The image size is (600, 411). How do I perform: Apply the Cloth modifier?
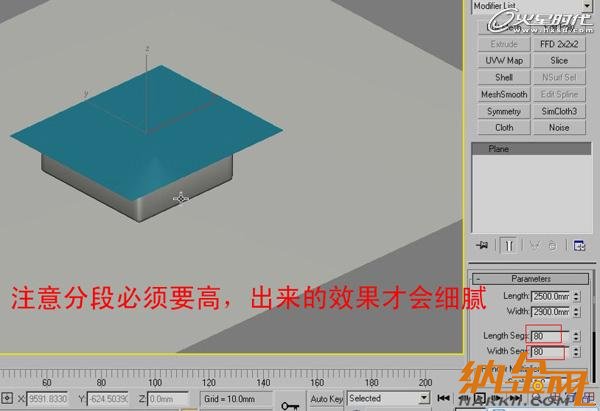click(504, 127)
